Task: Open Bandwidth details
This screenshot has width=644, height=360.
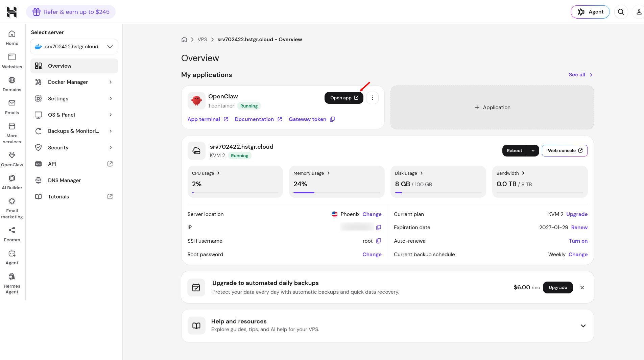Action: pyautogui.click(x=510, y=173)
